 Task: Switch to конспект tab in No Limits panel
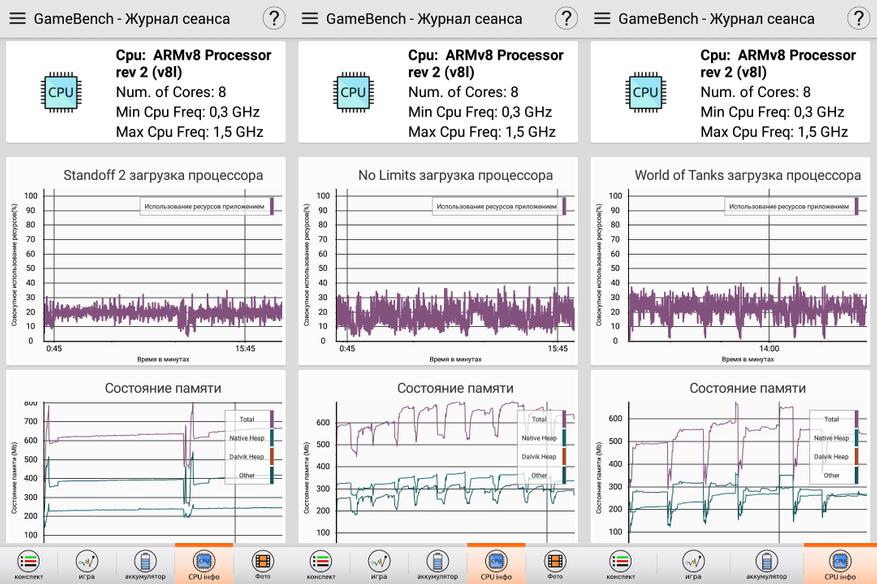click(x=321, y=564)
